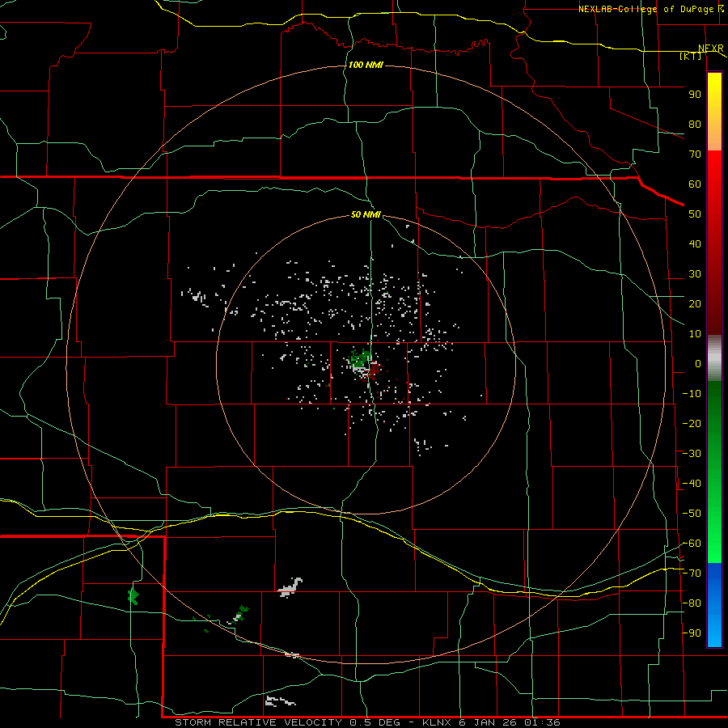
Task: Click the minus 20 knot scale label
Action: [692, 424]
